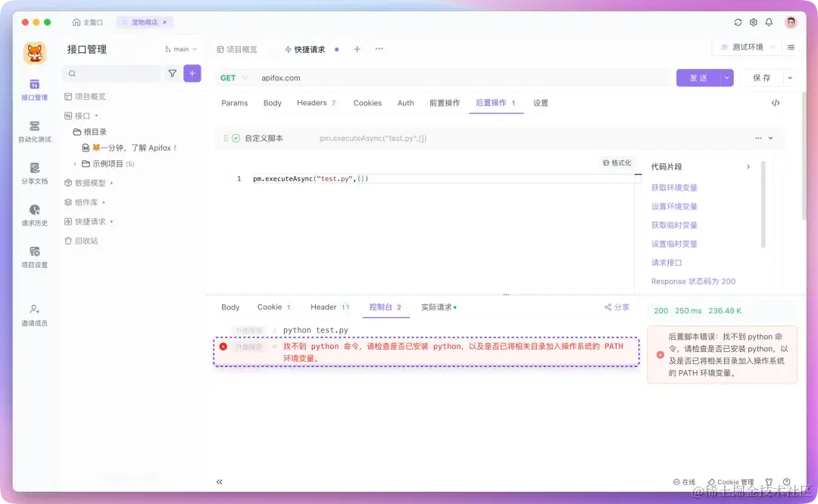Click the 邀请成员 sidebar icon
This screenshot has width=818, height=504.
tap(33, 315)
